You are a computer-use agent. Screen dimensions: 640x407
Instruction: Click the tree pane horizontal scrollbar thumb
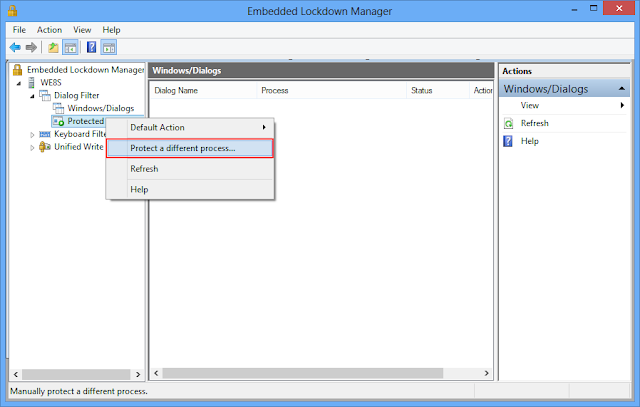(76, 374)
